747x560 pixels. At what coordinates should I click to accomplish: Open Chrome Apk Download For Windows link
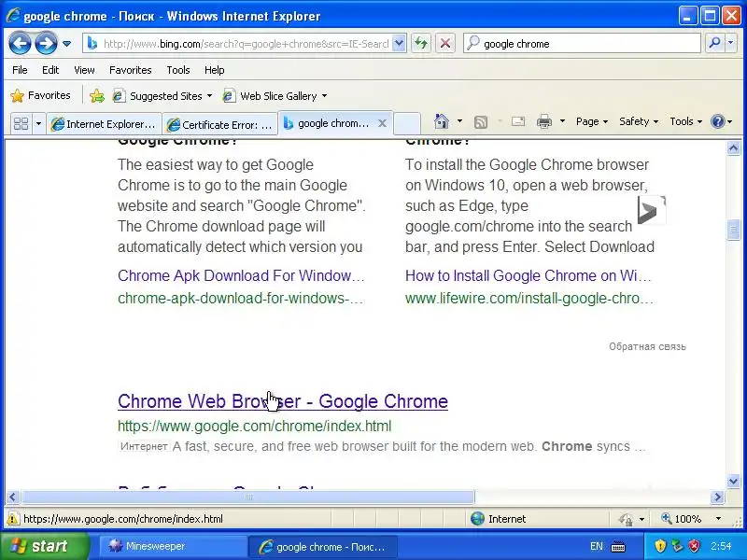241,275
